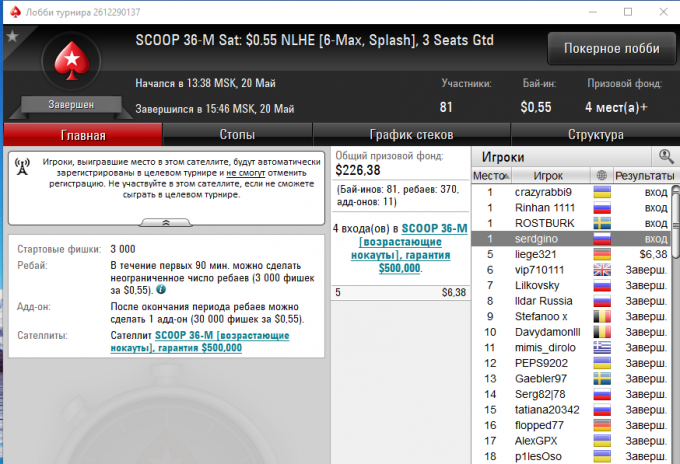680x464 pixels.
Task: Select player mimis_dirolo
Action: tap(571, 347)
